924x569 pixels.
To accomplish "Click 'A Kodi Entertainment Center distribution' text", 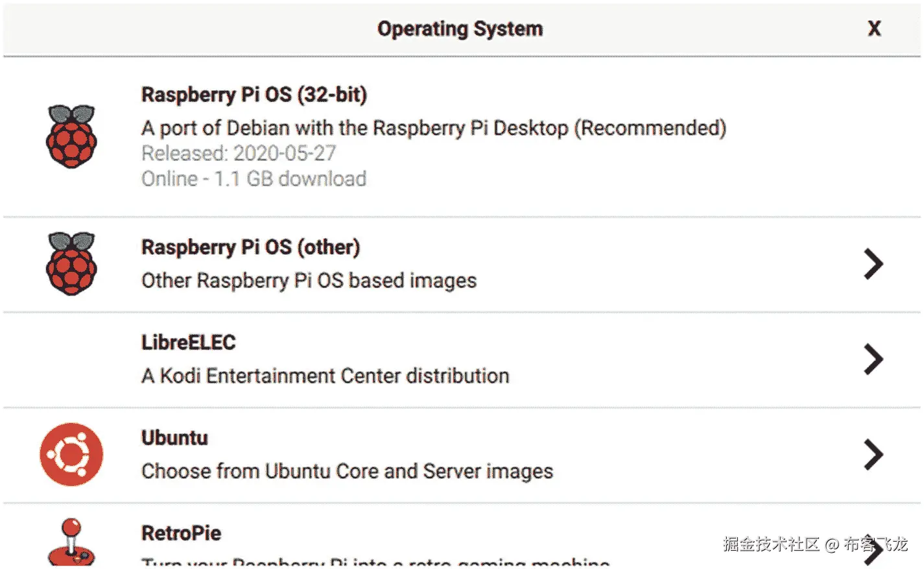I will 325,376.
